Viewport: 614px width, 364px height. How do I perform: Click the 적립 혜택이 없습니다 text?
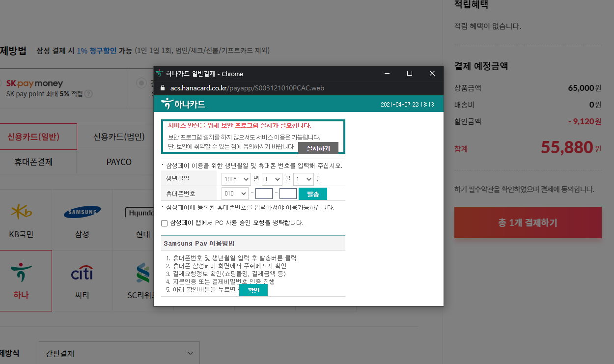(x=488, y=27)
